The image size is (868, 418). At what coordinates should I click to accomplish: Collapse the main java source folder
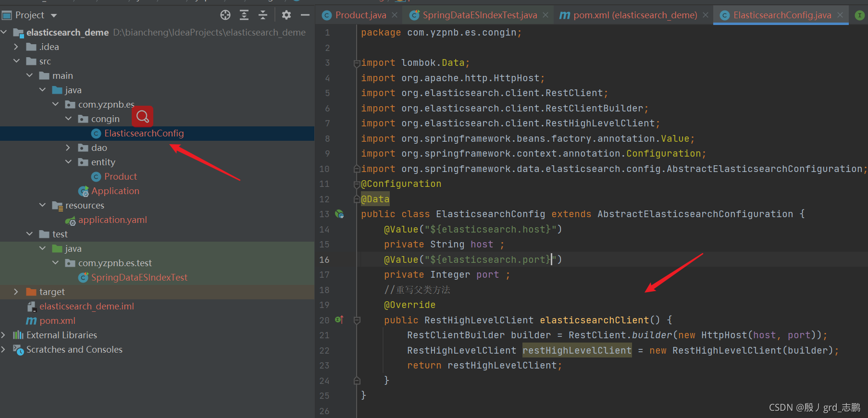[x=42, y=90]
